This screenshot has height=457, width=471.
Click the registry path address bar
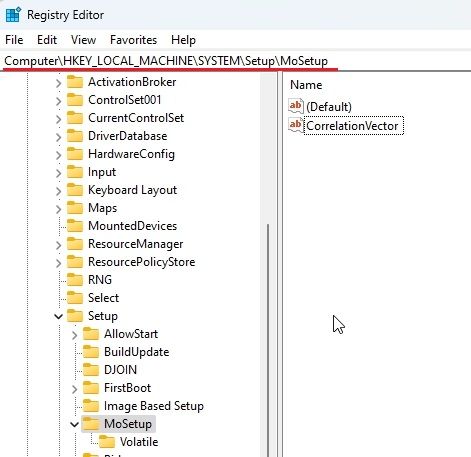[x=235, y=61]
